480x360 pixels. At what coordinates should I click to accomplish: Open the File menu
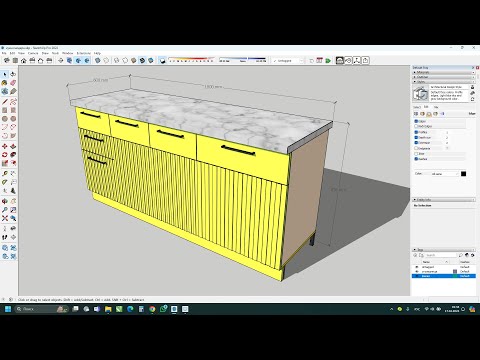tap(4, 53)
